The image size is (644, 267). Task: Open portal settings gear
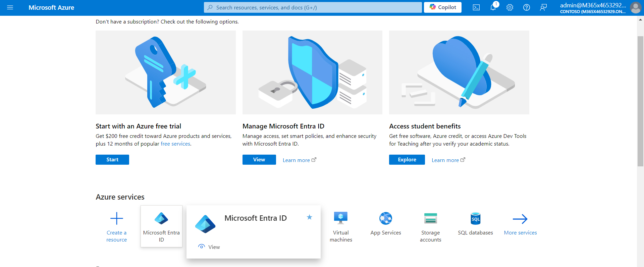tap(510, 7)
